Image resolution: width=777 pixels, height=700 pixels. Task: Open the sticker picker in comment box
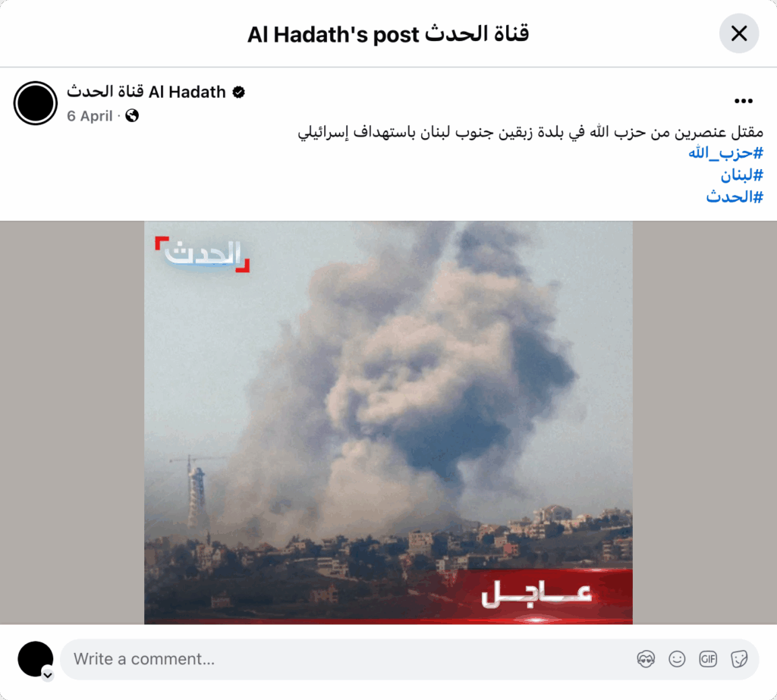click(x=739, y=659)
